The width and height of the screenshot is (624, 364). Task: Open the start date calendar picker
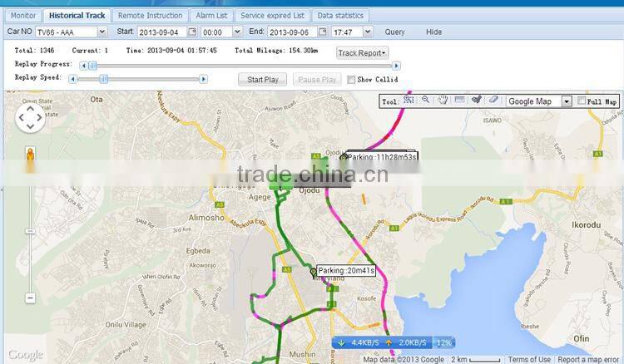coord(193,32)
